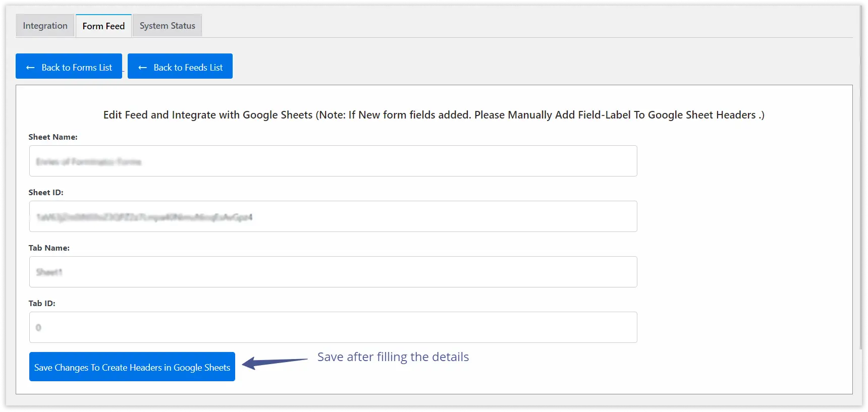
Task: Switch to the System Status tab
Action: [167, 26]
